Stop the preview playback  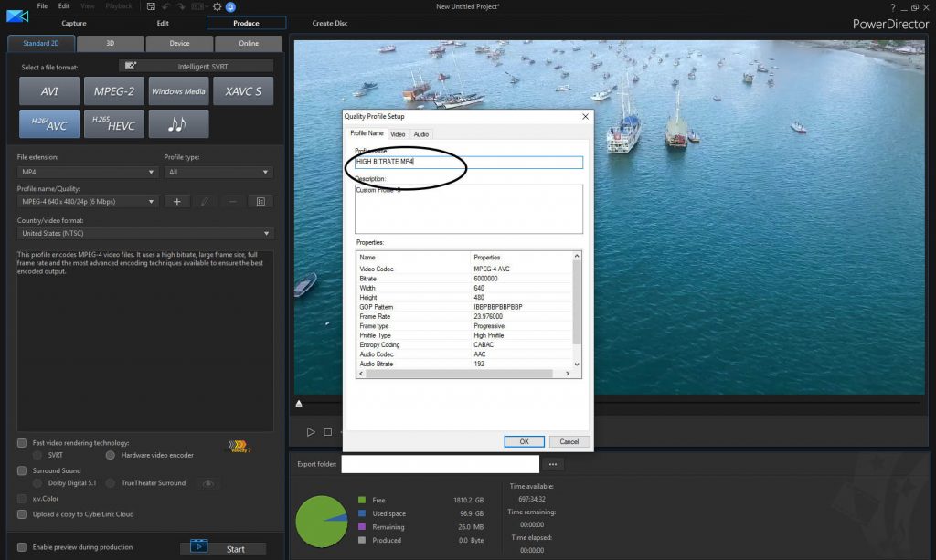coord(328,432)
